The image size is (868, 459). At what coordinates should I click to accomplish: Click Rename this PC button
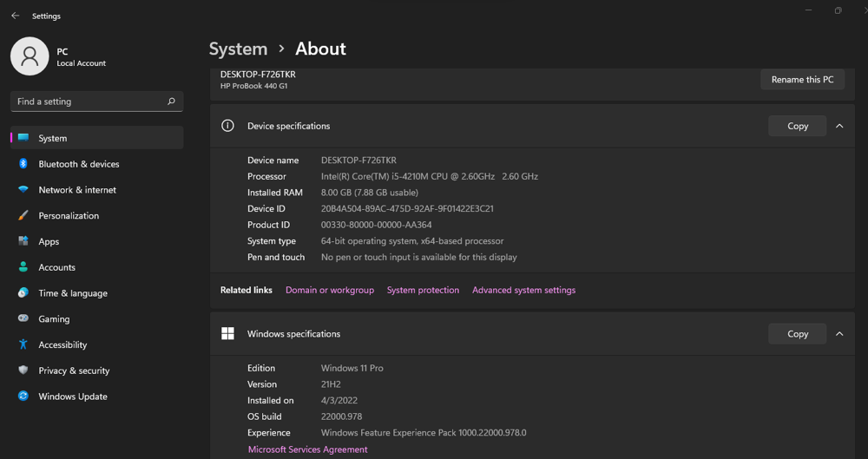[x=802, y=79]
